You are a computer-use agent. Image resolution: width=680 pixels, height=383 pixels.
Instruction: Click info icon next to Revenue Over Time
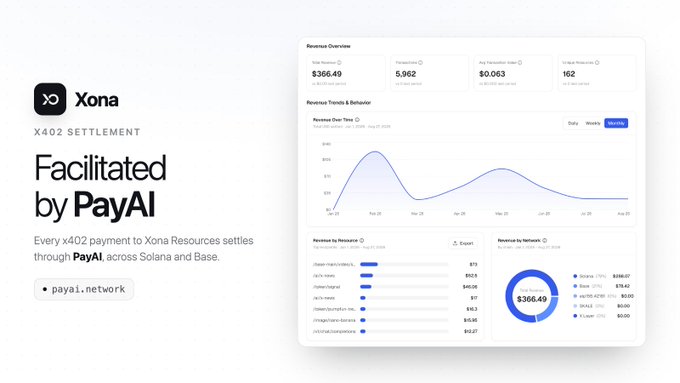[357, 120]
